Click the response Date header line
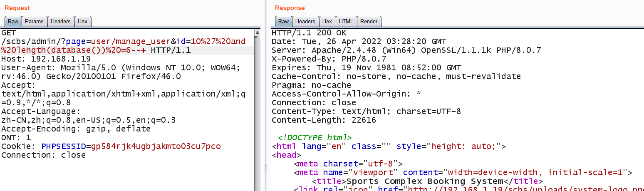Screen dimensions: 644x191 coord(359,42)
